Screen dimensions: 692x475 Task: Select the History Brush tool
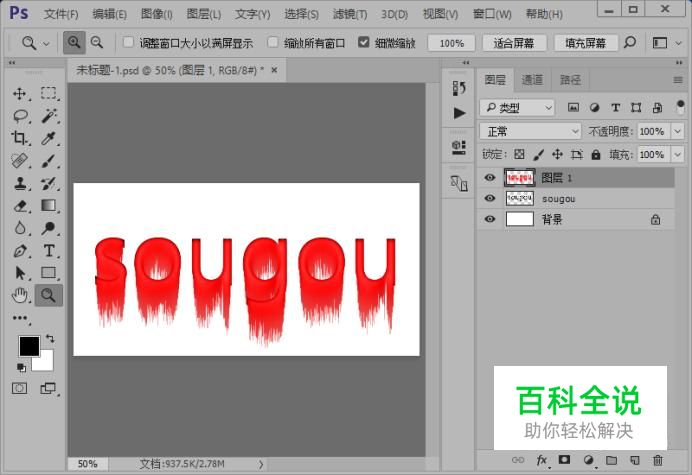click(48, 183)
